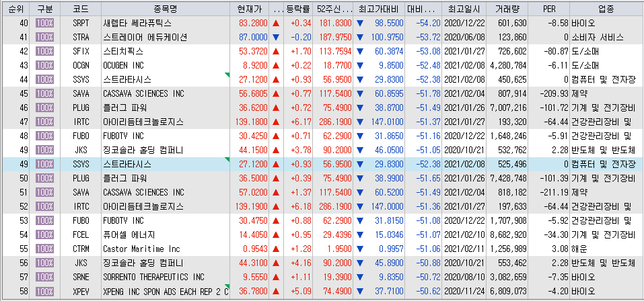
Task: Click the 100% badge in the CTRM row
Action: pyautogui.click(x=44, y=249)
